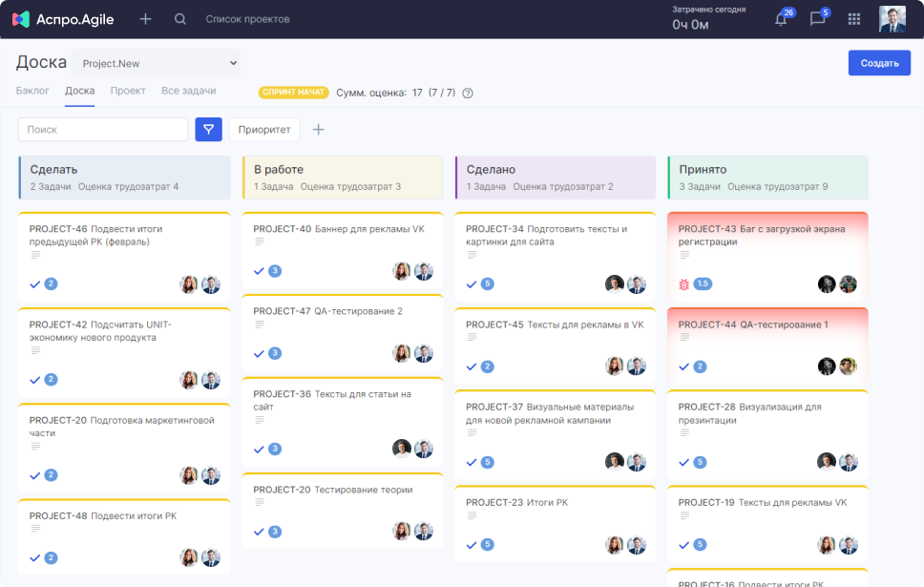
Task: Open search via magnifier icon in header
Action: (x=180, y=19)
